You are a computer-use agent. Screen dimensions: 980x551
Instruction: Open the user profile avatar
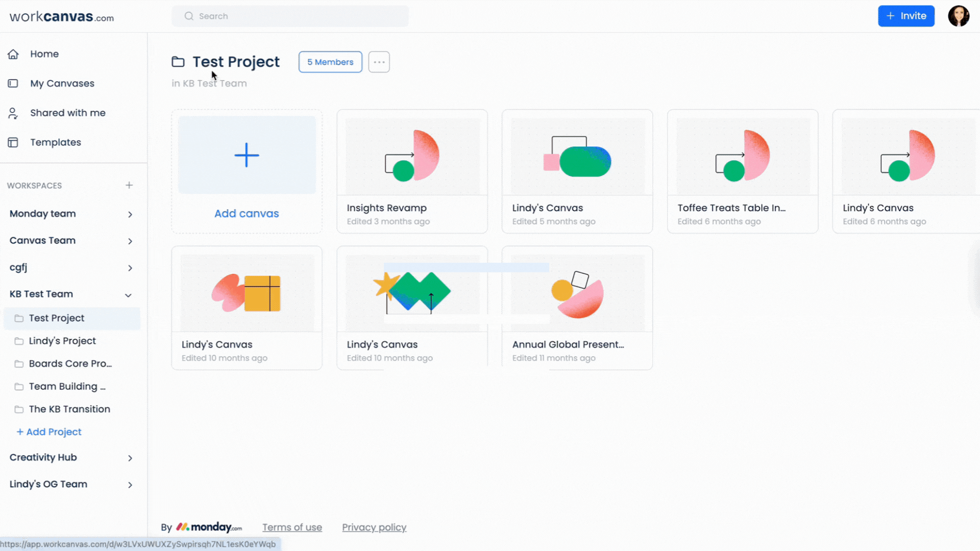coord(959,16)
